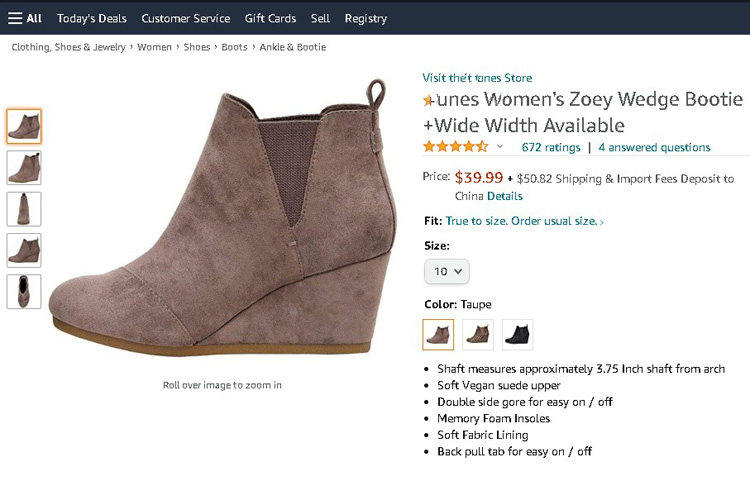The image size is (750, 500).
Task: Click the star rating icons
Action: coord(455,147)
